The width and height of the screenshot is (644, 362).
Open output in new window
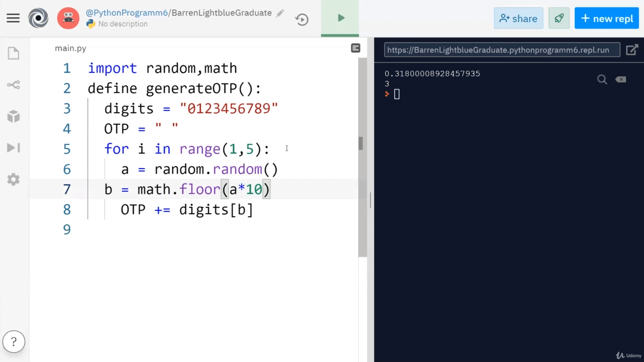[632, 49]
